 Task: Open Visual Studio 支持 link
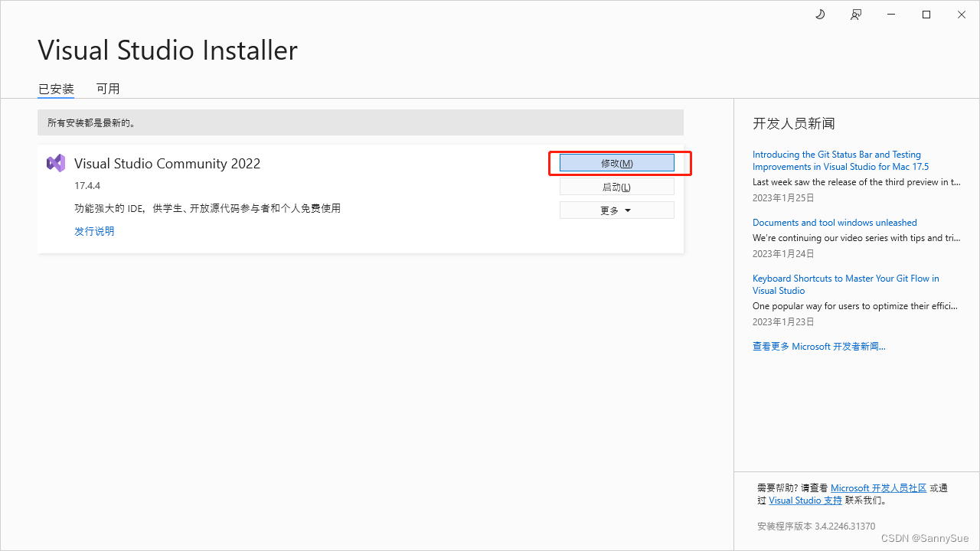(x=805, y=500)
